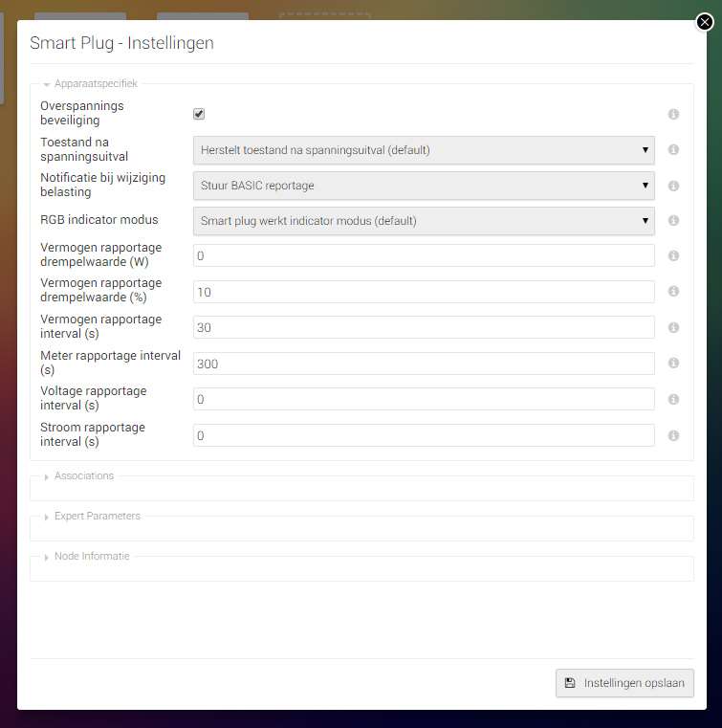Click the Instellingen opslaan button

point(624,683)
